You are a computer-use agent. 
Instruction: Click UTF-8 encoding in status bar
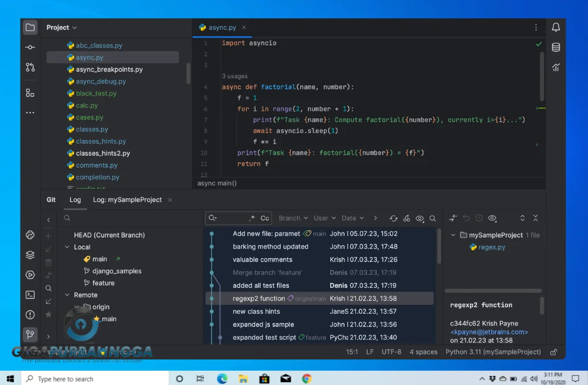[x=391, y=352]
